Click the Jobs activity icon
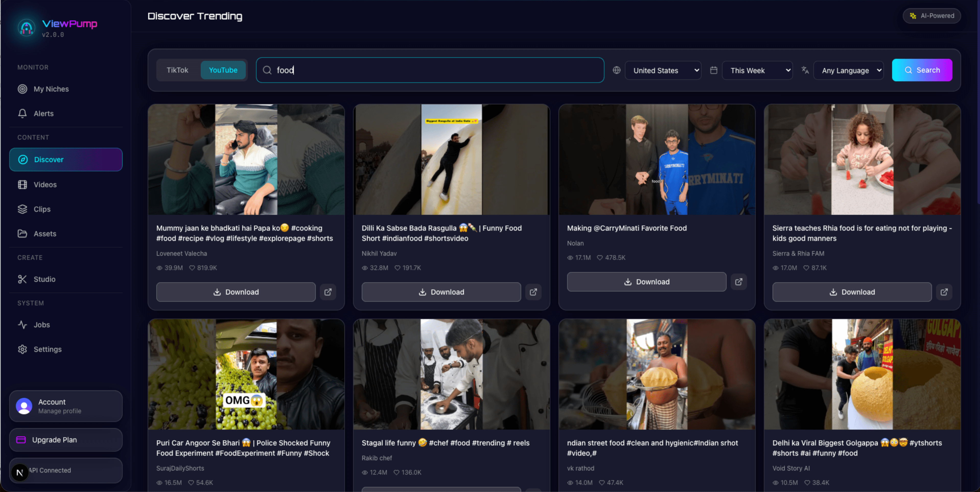Image resolution: width=980 pixels, height=492 pixels. click(x=23, y=325)
